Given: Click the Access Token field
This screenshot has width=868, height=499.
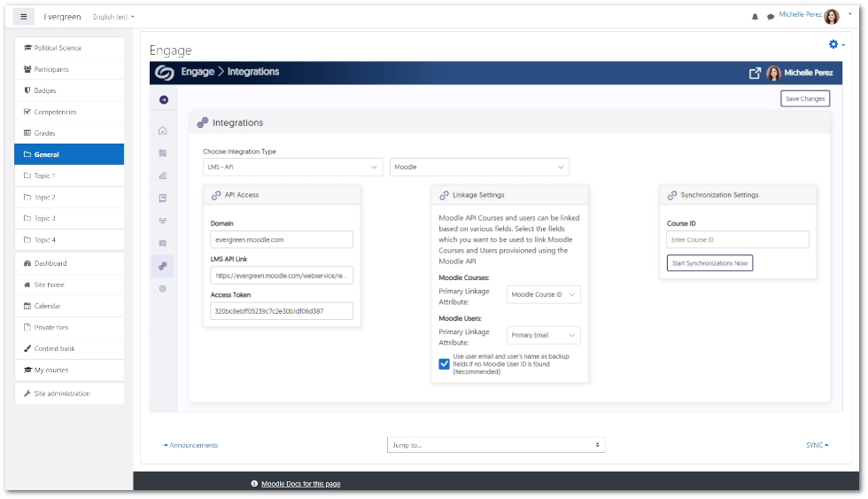Looking at the screenshot, I should pos(282,311).
